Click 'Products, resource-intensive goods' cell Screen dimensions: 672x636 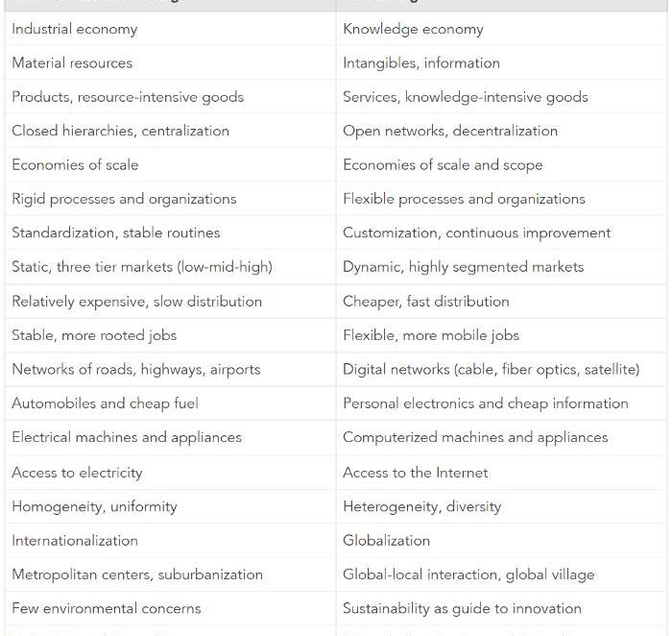128,97
